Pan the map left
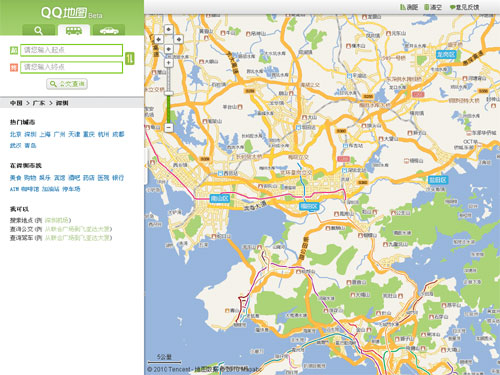The width and height of the screenshot is (500, 375). click(x=159, y=39)
